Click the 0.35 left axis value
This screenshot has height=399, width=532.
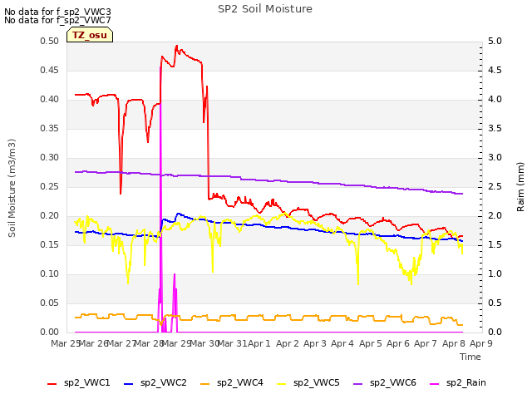(50, 129)
